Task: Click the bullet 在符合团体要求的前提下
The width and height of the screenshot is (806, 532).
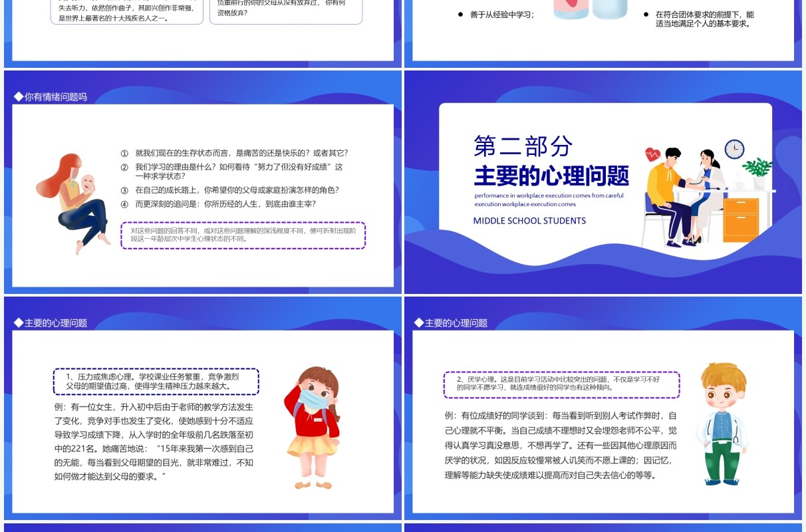Action: 698,19
